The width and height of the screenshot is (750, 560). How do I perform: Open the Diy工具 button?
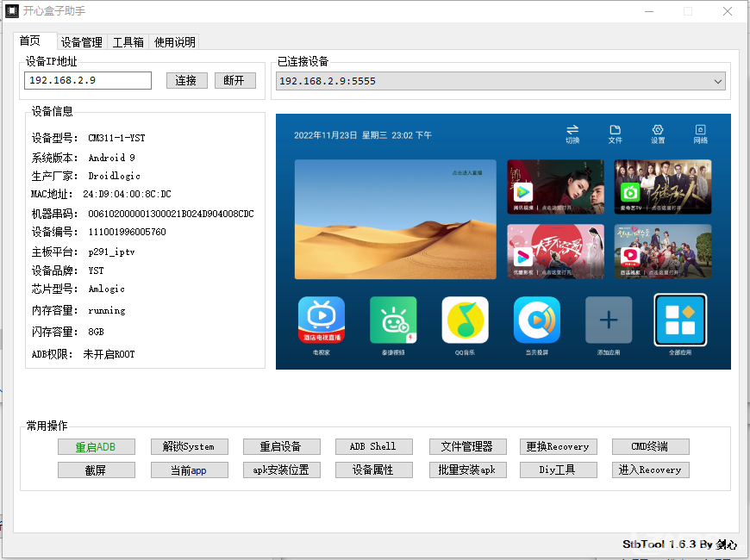[x=559, y=470]
